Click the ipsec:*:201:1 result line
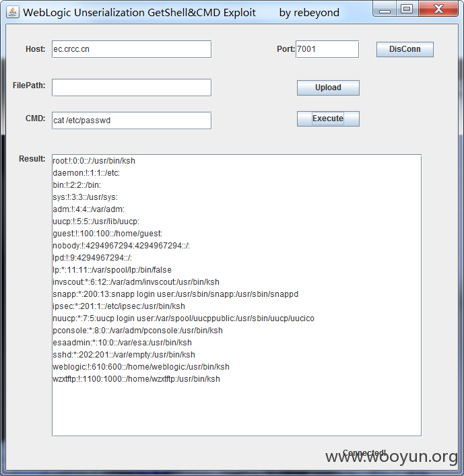This screenshot has height=476, width=464. coord(119,306)
